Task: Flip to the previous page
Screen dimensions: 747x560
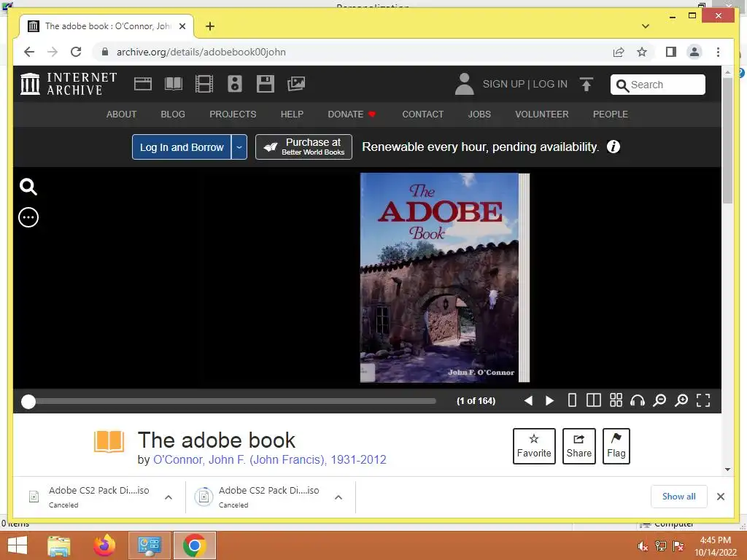Action: click(x=528, y=400)
